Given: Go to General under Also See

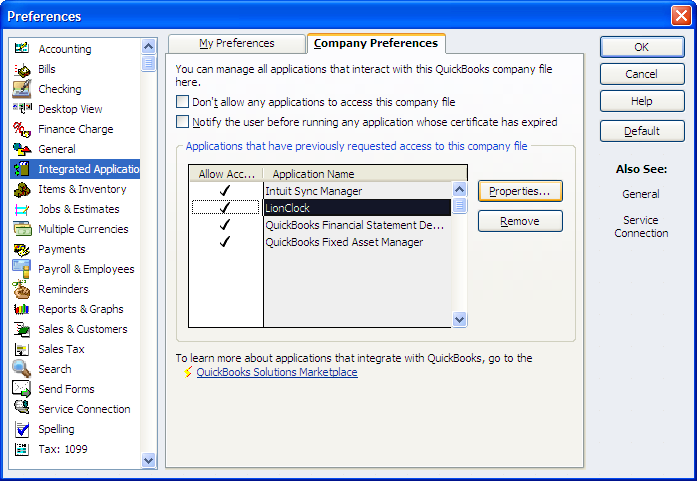Looking at the screenshot, I should [x=641, y=194].
